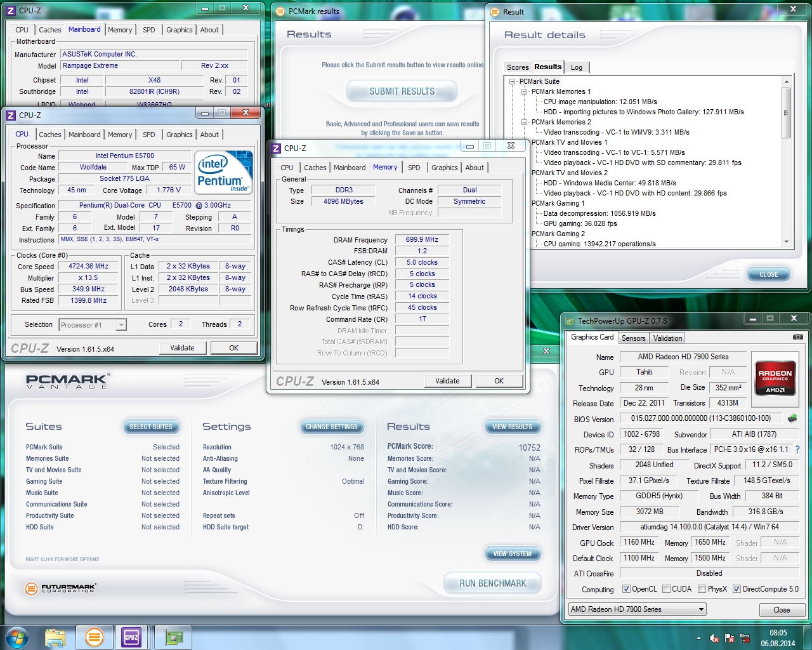Click the GPU field showing Tahiti

pyautogui.click(x=645, y=372)
